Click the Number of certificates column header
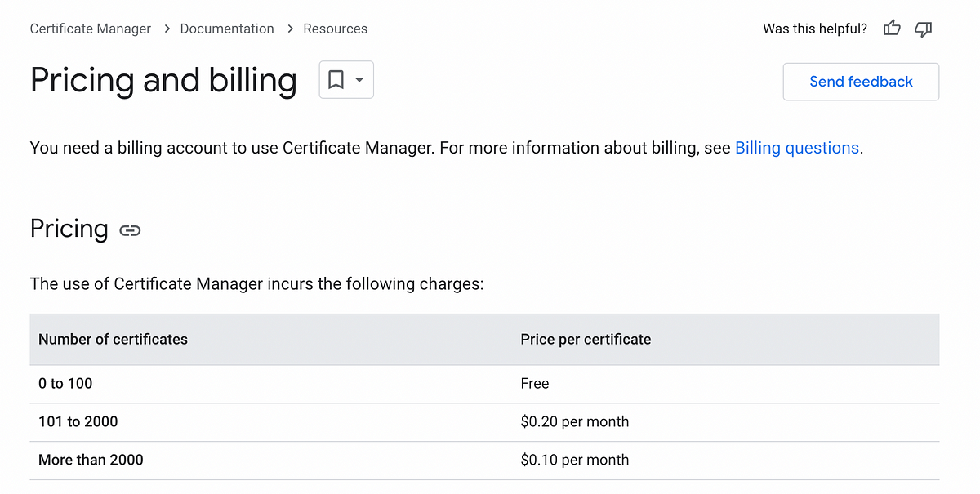Image resolution: width=980 pixels, height=494 pixels. pos(113,339)
